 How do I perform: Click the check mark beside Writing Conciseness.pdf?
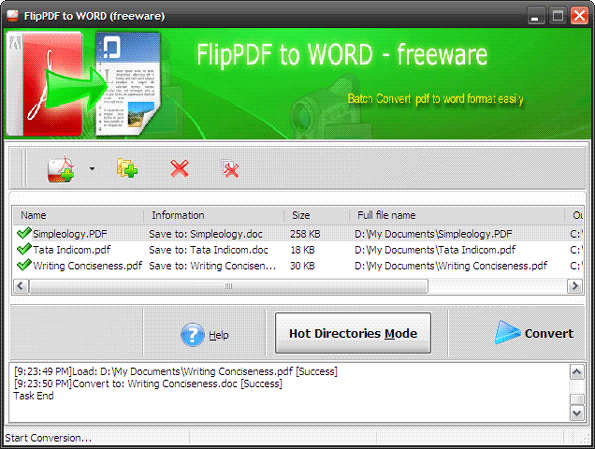[24, 265]
